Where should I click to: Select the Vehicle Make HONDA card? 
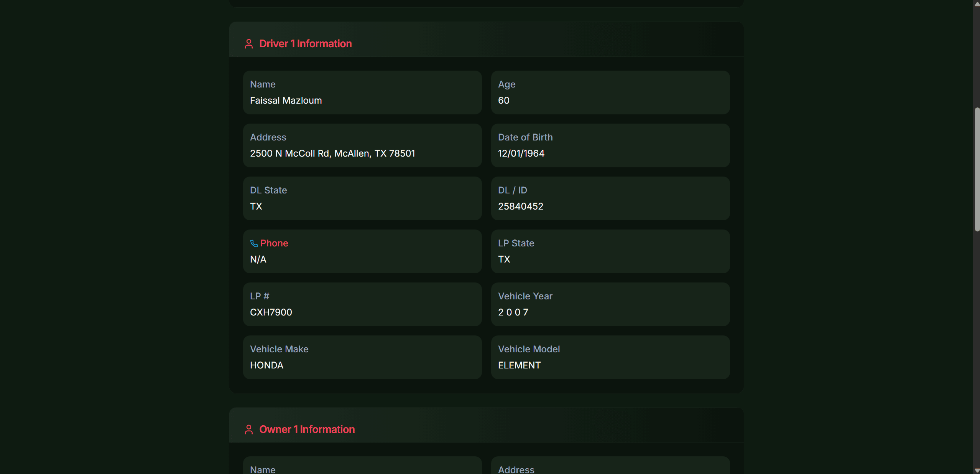pyautogui.click(x=362, y=357)
